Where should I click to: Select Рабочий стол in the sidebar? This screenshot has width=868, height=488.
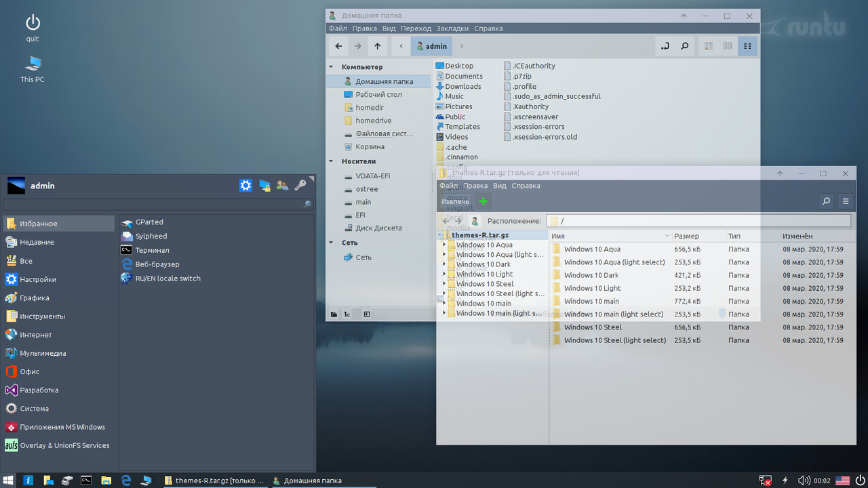(x=378, y=95)
